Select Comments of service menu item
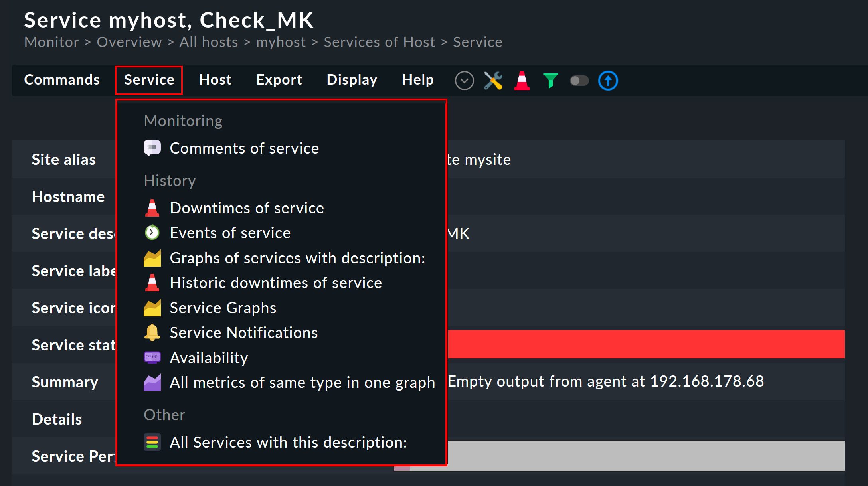 (x=244, y=148)
